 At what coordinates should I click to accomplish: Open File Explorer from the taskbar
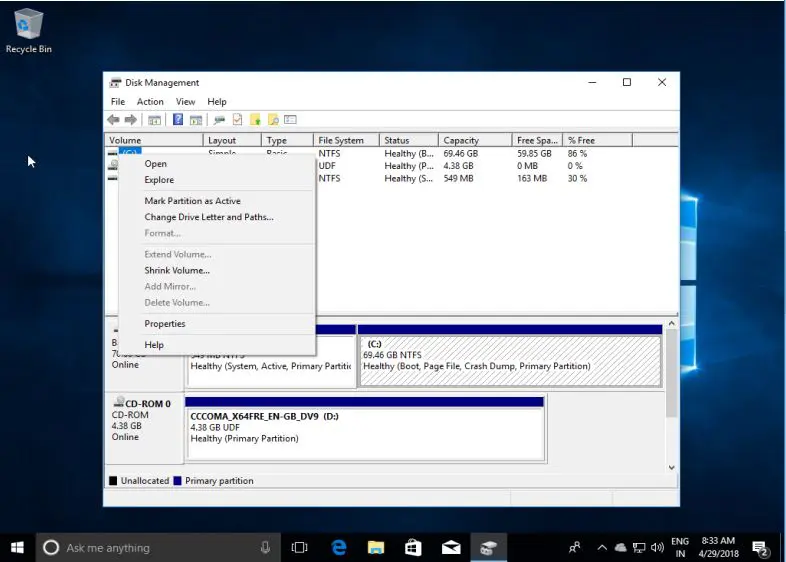375,547
